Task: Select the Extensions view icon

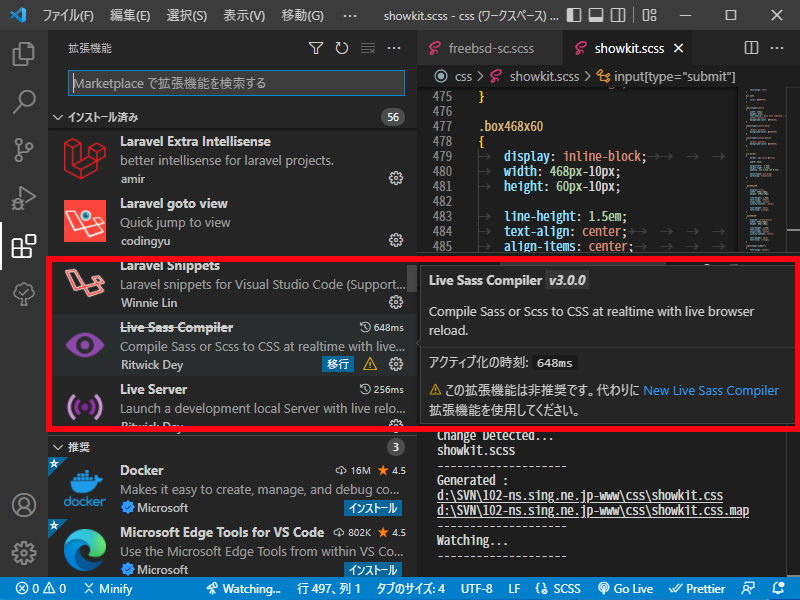Action: pos(23,246)
